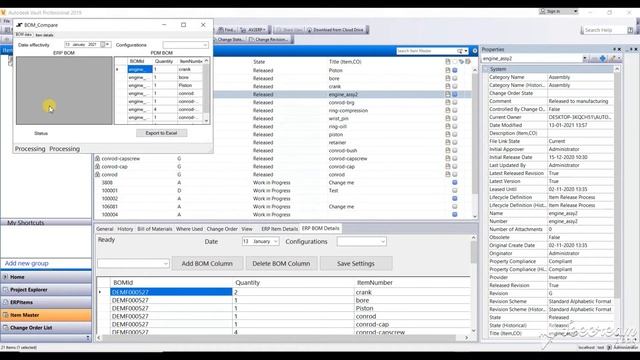
Task: Click the PDM BOM grid vertical scrollbar
Action: coord(206,90)
